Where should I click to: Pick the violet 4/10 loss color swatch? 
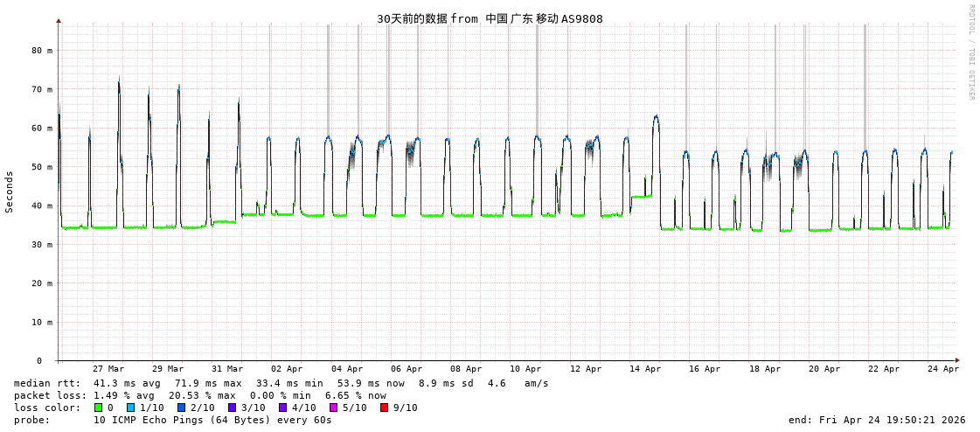(x=282, y=408)
